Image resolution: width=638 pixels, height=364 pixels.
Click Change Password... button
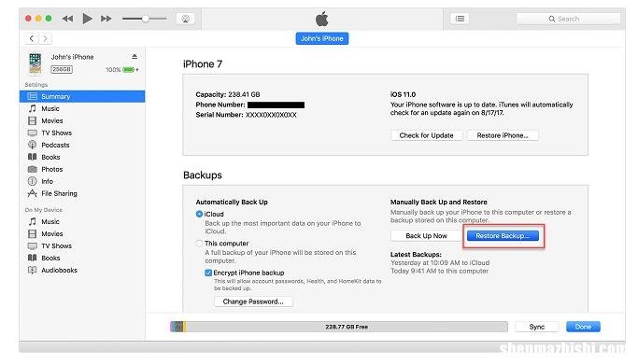tap(253, 301)
